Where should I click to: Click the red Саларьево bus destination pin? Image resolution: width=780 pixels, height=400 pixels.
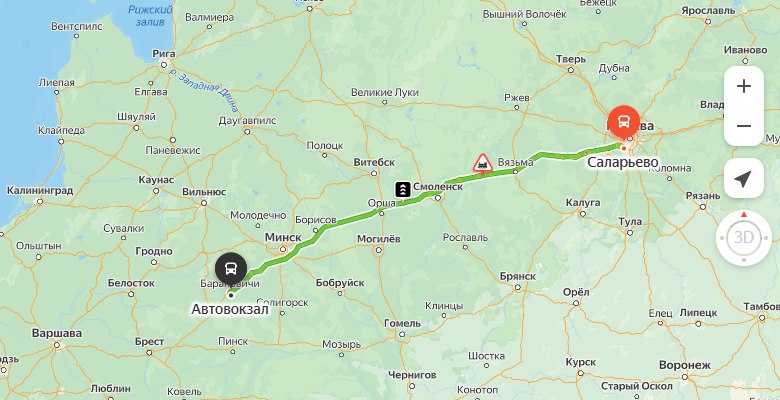[x=624, y=122]
